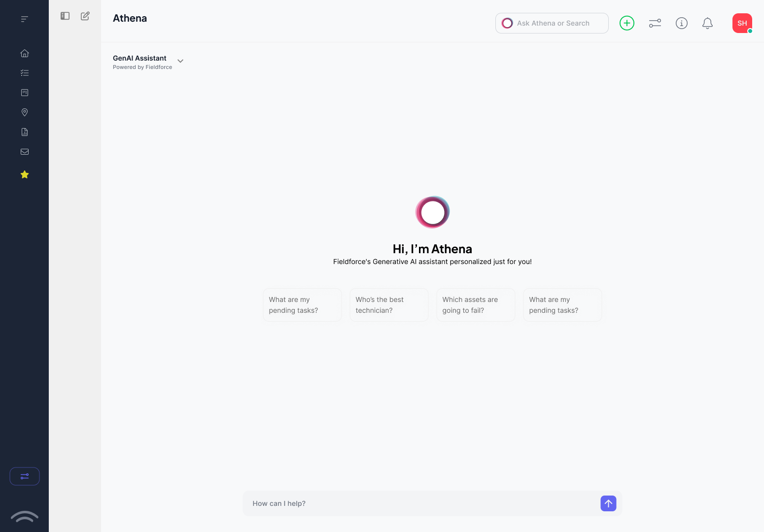This screenshot has width=764, height=532.
Task: Select first 'What are my pending tasks?' suggestion
Action: point(302,305)
